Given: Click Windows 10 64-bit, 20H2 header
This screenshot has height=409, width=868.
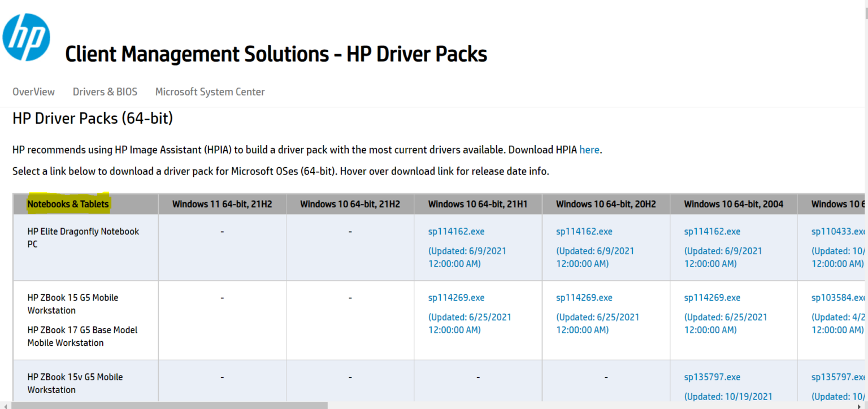Looking at the screenshot, I should (606, 204).
